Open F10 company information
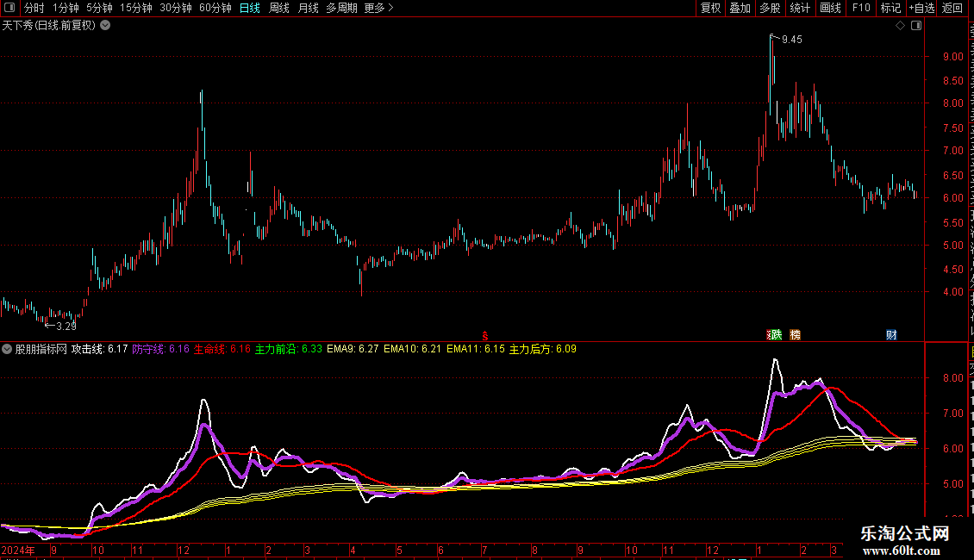The width and height of the screenshot is (974, 560). tap(861, 8)
